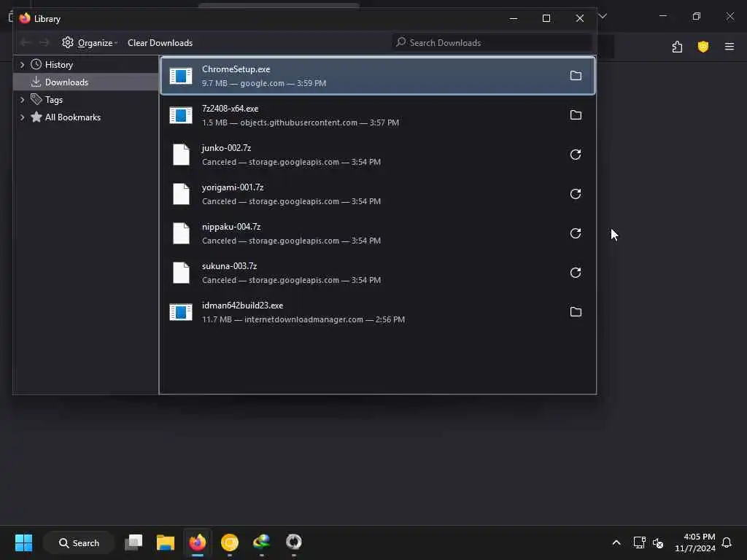Click the Firefox taskbar icon
The height and width of the screenshot is (560, 747).
(198, 542)
